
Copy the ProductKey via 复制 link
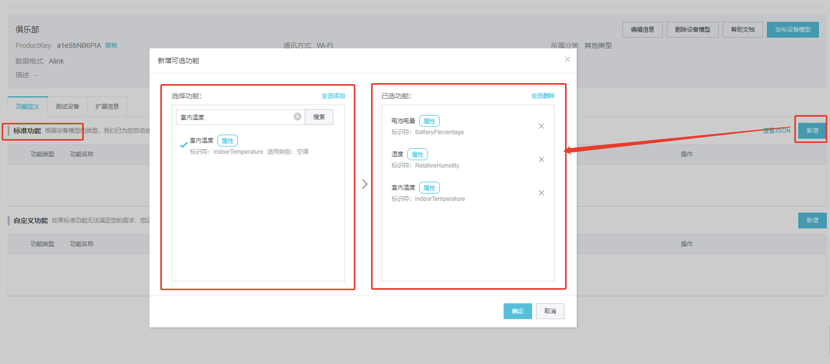click(x=111, y=46)
